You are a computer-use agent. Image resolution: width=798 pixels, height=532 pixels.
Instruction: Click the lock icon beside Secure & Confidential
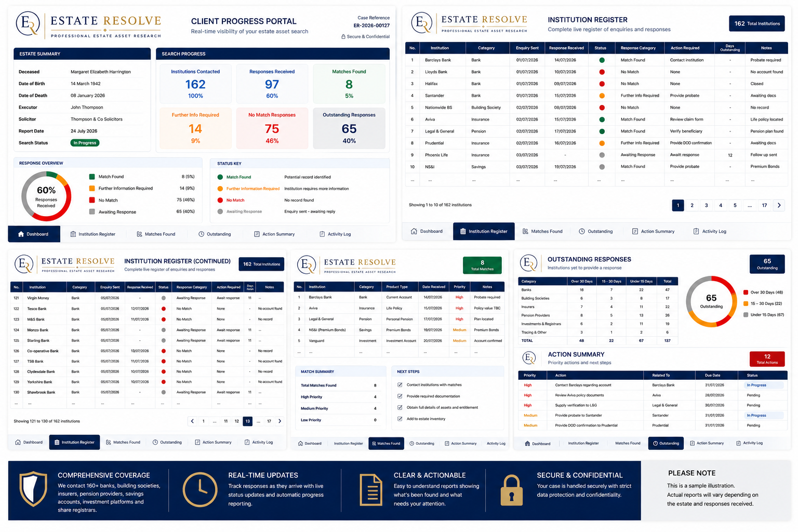343,37
